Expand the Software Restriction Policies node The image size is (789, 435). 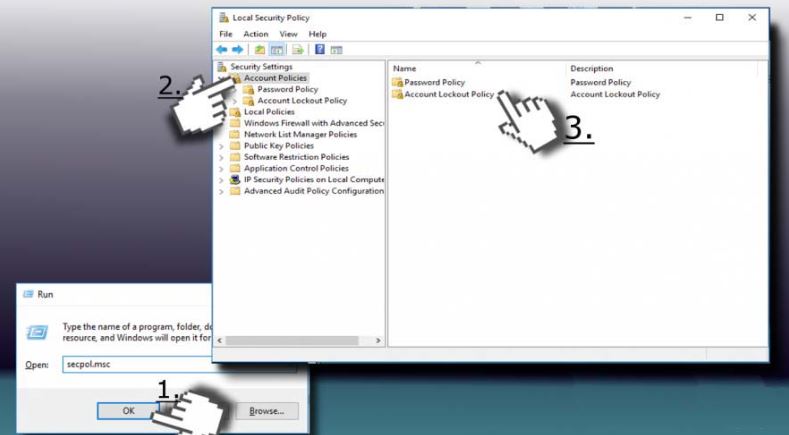click(x=222, y=157)
